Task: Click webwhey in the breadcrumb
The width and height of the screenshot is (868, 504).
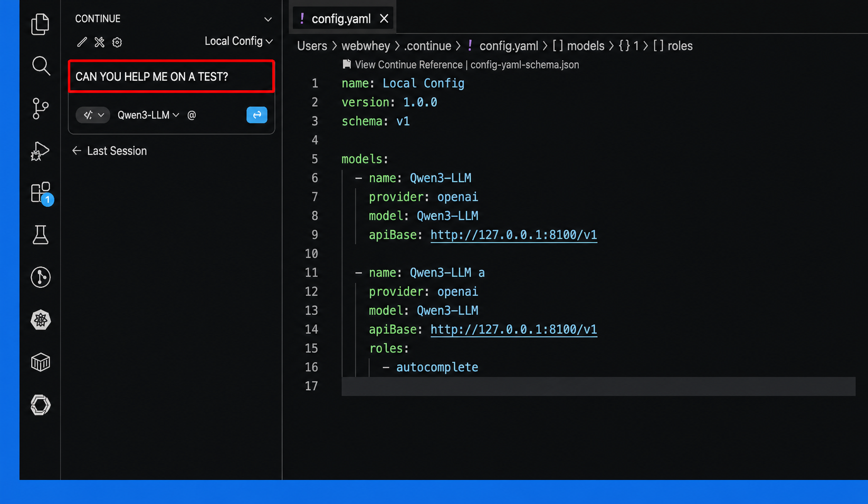Action: tap(366, 46)
